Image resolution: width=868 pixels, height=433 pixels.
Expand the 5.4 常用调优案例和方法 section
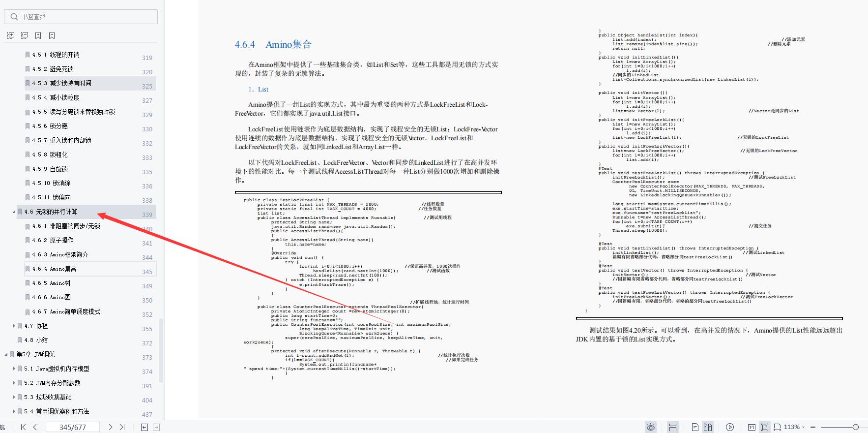[14, 411]
